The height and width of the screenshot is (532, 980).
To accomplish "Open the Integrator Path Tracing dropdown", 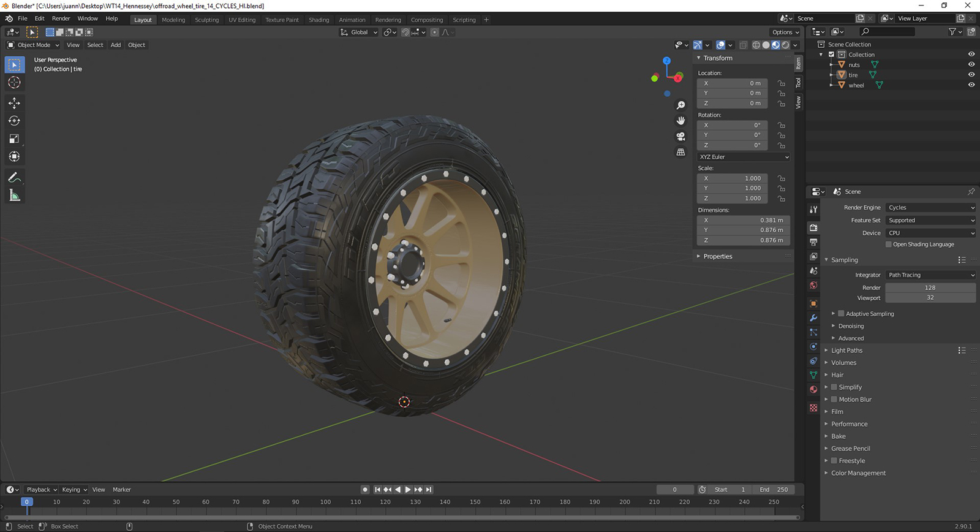I will pyautogui.click(x=931, y=275).
